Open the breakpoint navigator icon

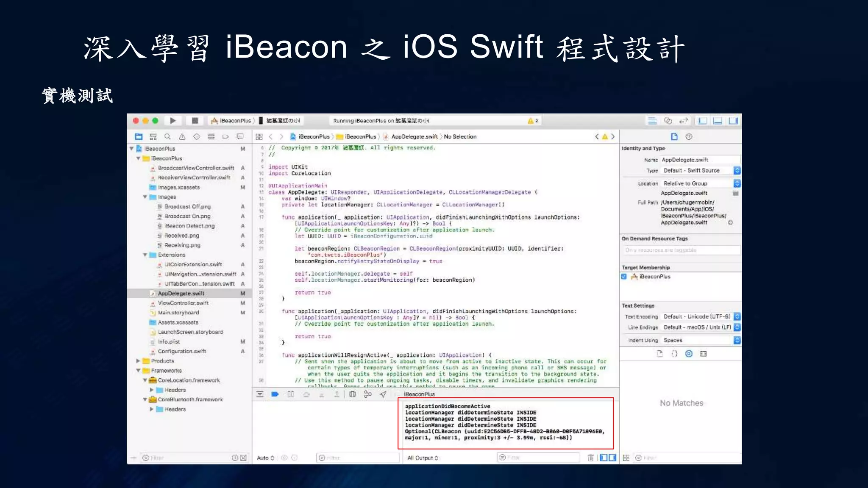(225, 136)
